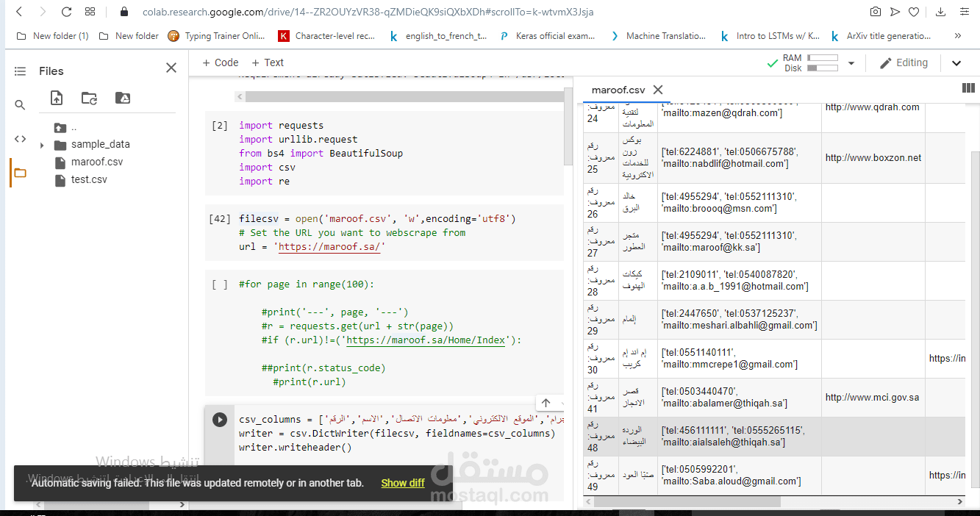
Task: Open the find and replace search icon
Action: [x=20, y=105]
